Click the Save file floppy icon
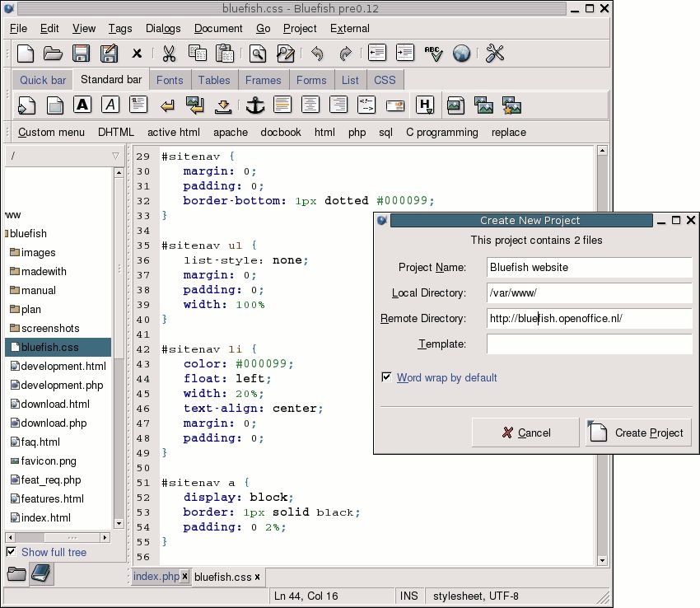The width and height of the screenshot is (700, 608). (81, 54)
